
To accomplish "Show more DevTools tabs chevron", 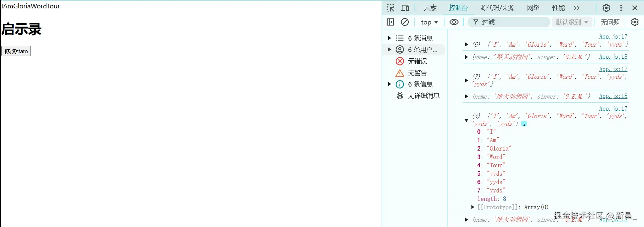I will [x=576, y=8].
